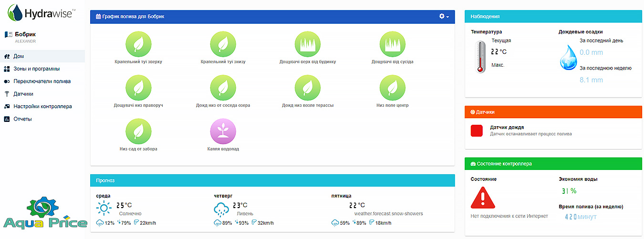
Task: Select the Крапельний туі знизу zone icon
Action: pos(223,44)
